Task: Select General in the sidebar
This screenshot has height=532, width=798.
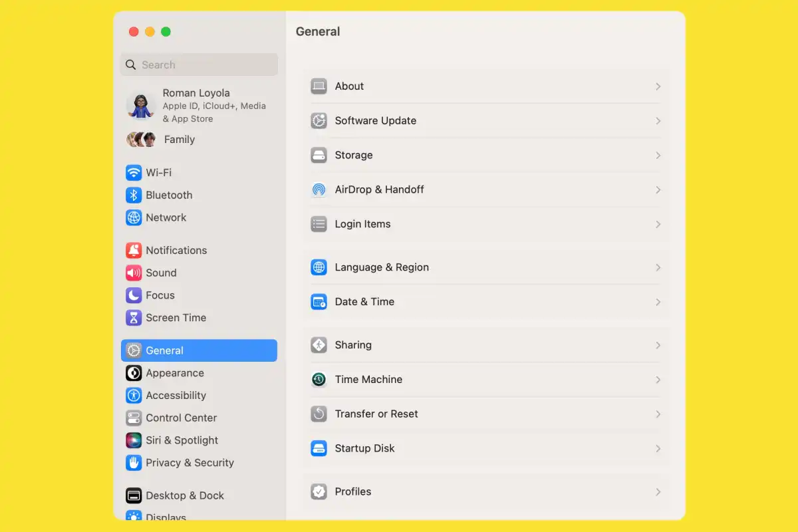Action: click(199, 350)
